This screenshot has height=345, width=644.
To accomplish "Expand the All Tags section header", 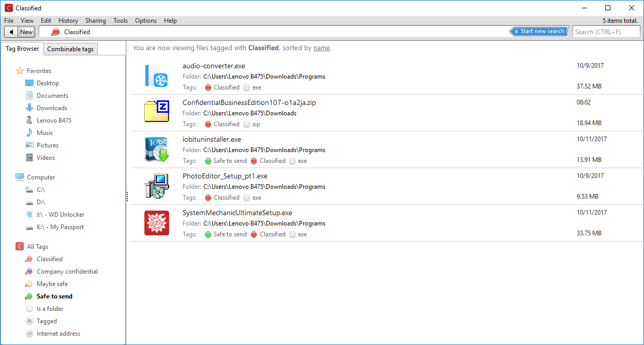I will (37, 247).
